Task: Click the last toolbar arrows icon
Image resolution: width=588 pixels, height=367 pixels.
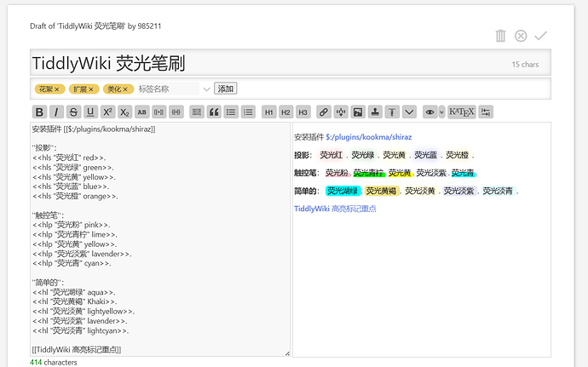Action: [486, 112]
